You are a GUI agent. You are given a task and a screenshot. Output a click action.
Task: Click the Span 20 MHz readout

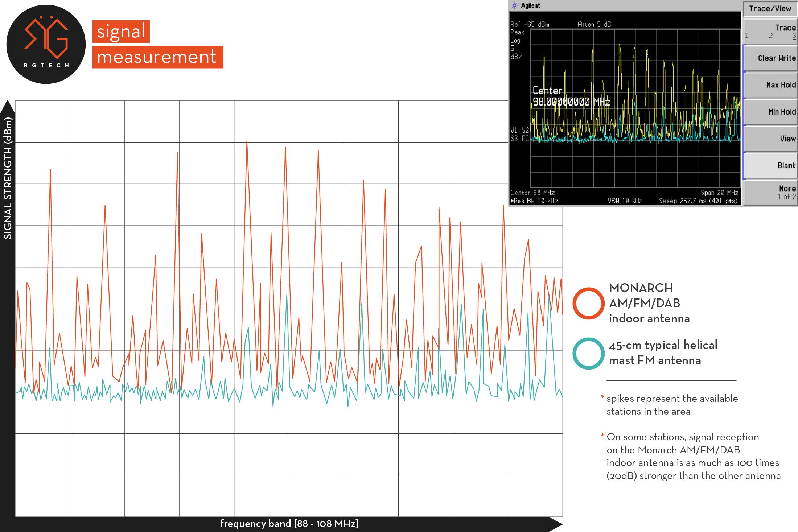719,193
